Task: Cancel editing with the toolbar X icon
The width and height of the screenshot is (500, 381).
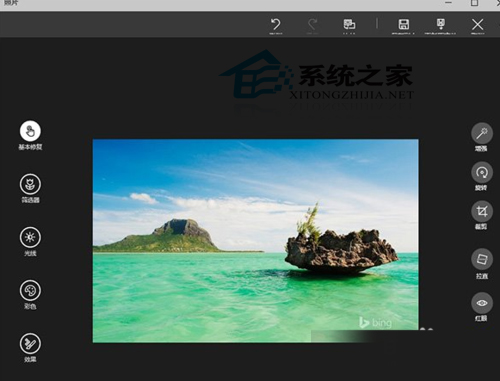Action: point(478,25)
